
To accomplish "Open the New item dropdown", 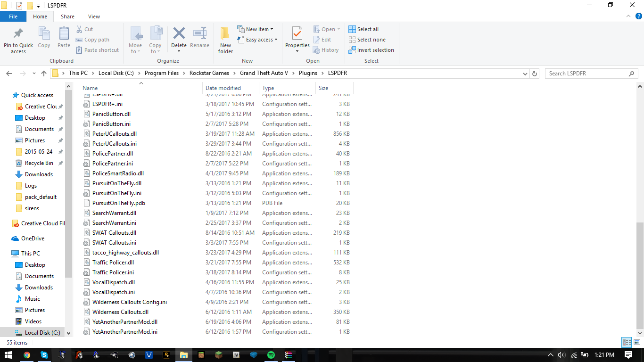I will (x=255, y=29).
